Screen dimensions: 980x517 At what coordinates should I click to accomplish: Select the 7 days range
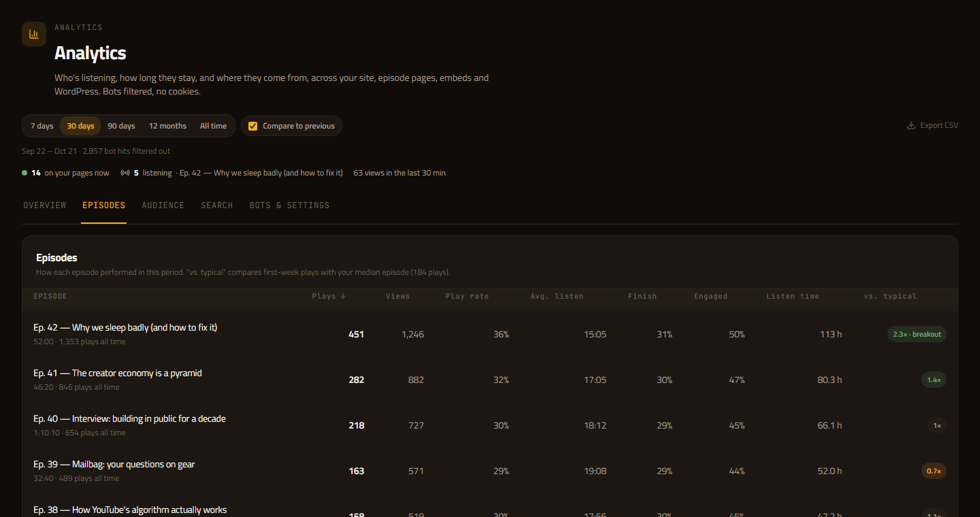(42, 126)
